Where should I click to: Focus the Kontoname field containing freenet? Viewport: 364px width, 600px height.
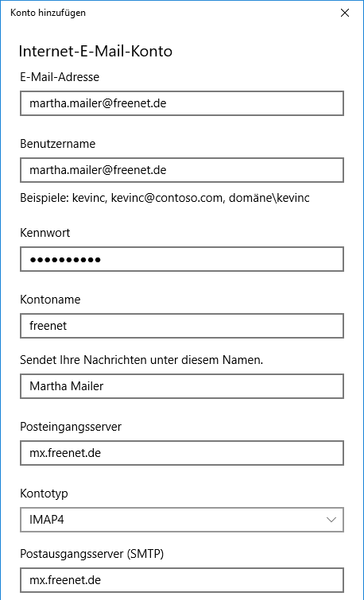182,326
